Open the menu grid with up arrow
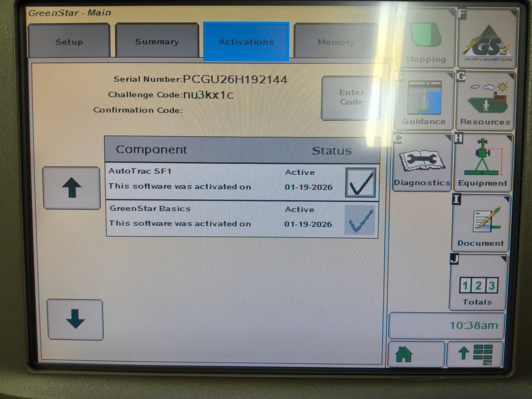This screenshot has width=532, height=399. (x=475, y=354)
